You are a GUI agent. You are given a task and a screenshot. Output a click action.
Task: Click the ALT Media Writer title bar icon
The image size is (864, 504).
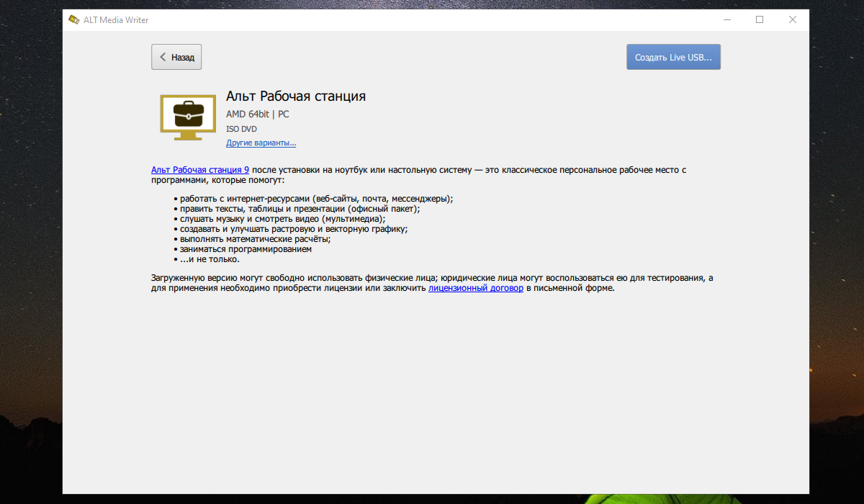point(73,20)
